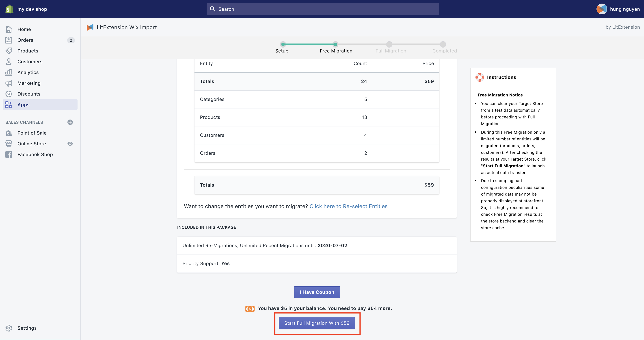Screen dimensions: 644x340
Task: Focus the Search input field
Action: (x=322, y=9)
